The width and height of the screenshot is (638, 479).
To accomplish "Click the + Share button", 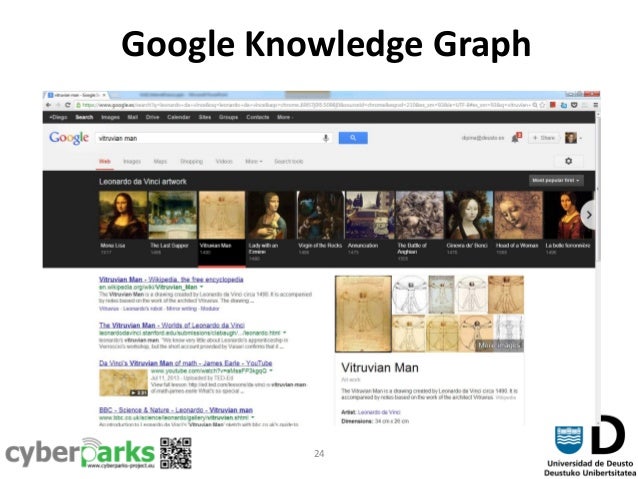I will 544,138.
